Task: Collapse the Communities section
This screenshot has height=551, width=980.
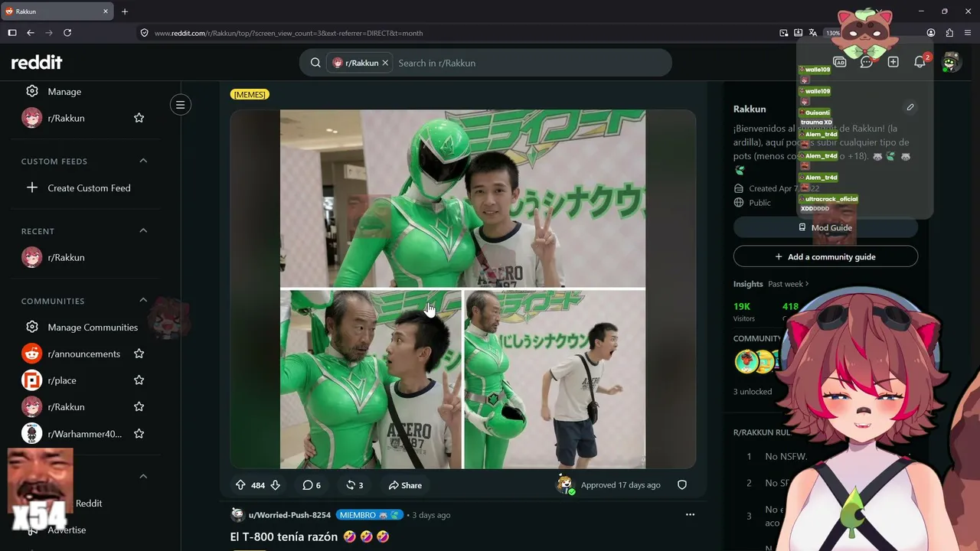Action: point(143,300)
